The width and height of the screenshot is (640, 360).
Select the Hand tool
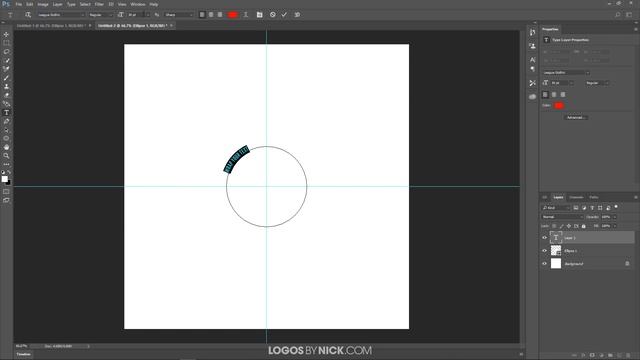[6, 147]
